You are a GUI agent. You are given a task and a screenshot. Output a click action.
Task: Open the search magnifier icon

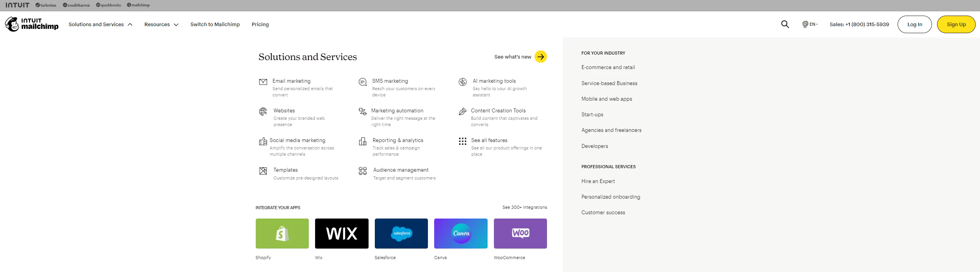click(785, 24)
